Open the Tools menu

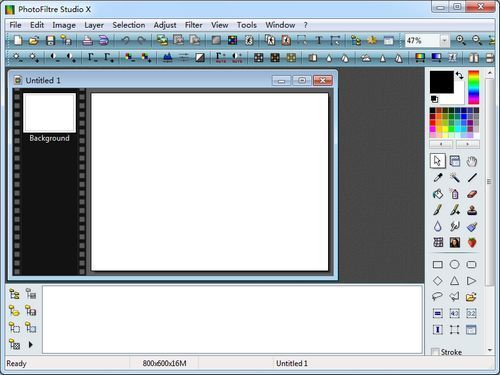[x=247, y=25]
